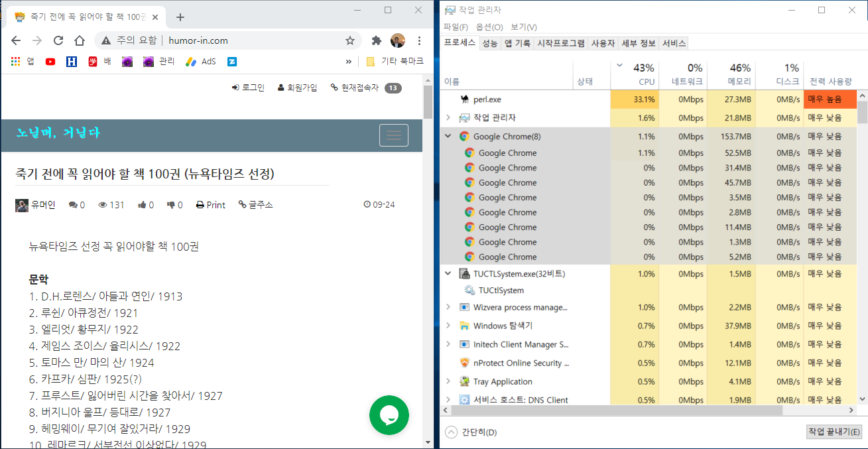This screenshot has height=449, width=868.
Task: Select the nProtect Online Security process
Action: (650, 363)
